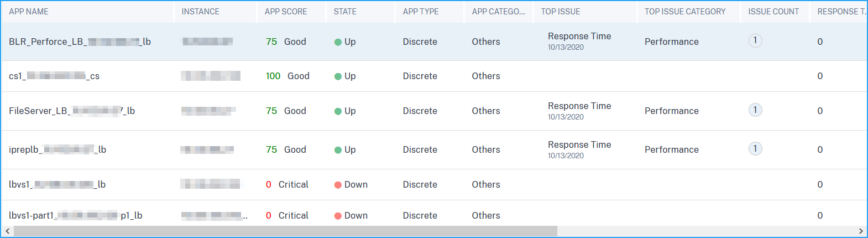
Task: Click the issue count badge for ipreplb
Action: click(755, 148)
